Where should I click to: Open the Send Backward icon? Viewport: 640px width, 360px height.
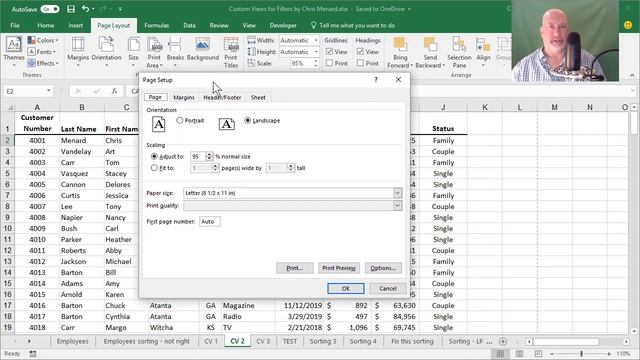pyautogui.click(x=430, y=44)
